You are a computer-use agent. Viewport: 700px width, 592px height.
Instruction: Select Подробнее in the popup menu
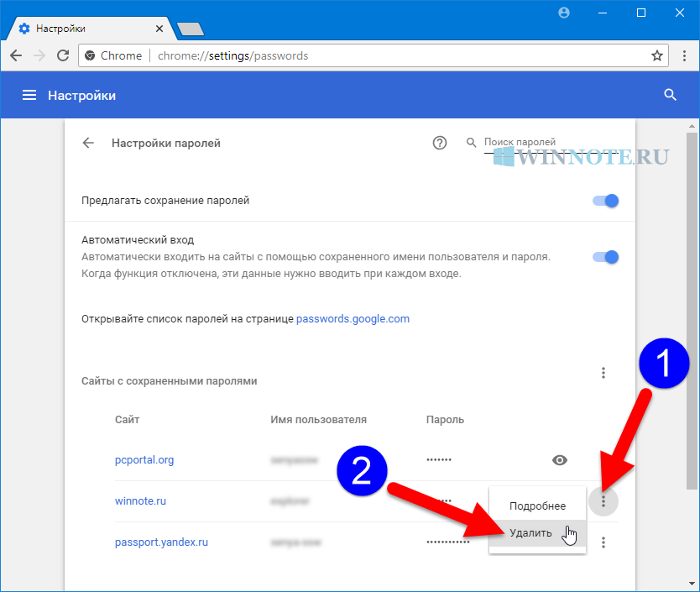537,506
